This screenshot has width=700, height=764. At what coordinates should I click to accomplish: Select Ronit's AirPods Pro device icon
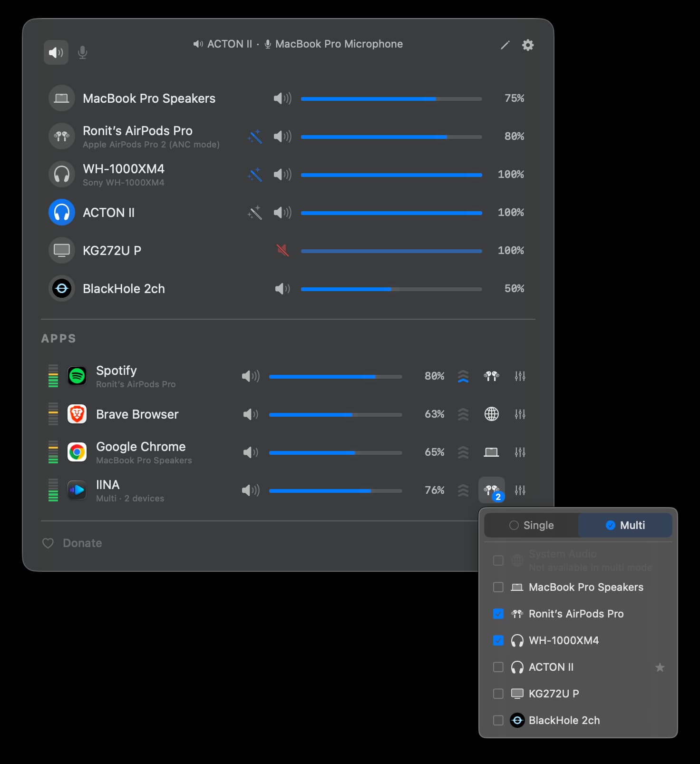pos(62,137)
